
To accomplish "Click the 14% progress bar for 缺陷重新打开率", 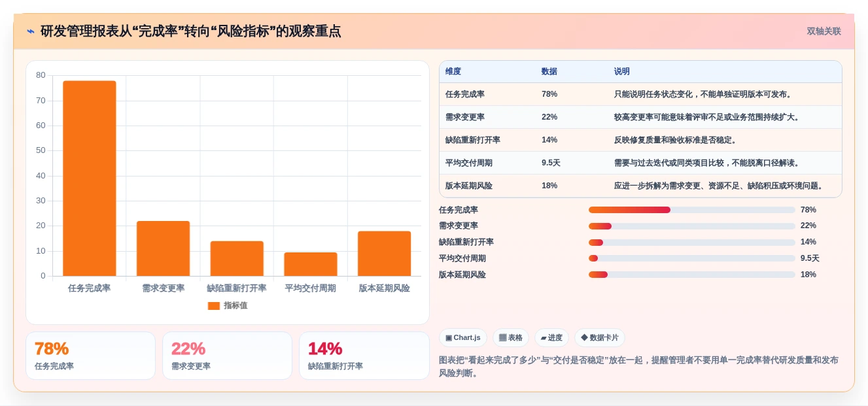I will 692,243.
